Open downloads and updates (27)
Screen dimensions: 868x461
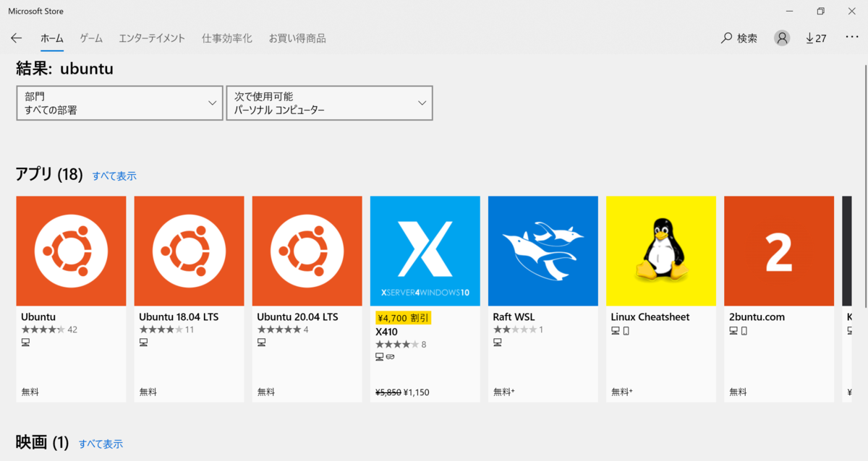click(x=816, y=38)
